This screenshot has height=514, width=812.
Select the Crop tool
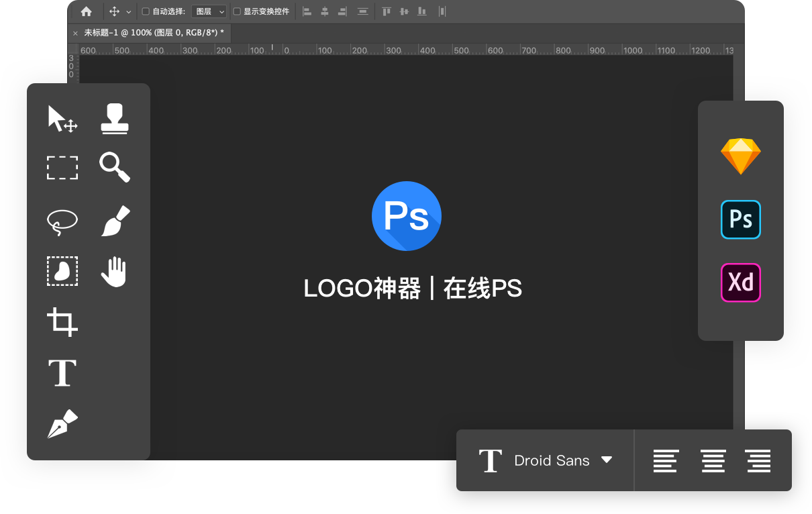pos(62,322)
